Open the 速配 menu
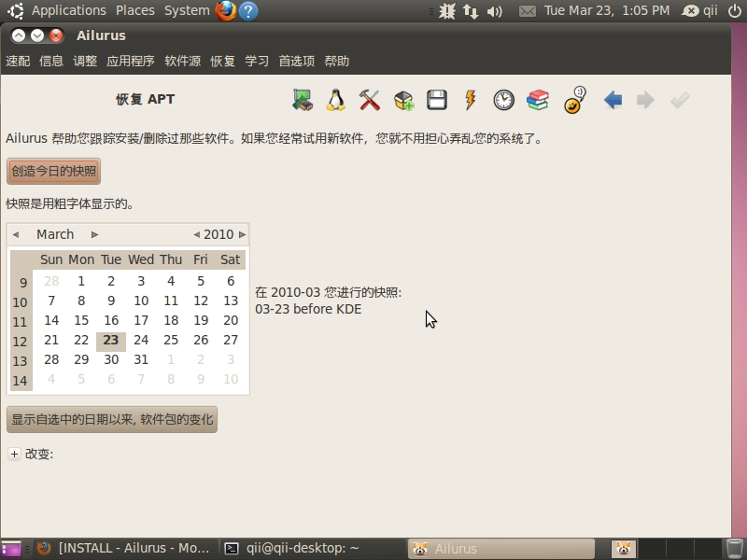Image resolution: width=747 pixels, height=560 pixels. coord(18,61)
